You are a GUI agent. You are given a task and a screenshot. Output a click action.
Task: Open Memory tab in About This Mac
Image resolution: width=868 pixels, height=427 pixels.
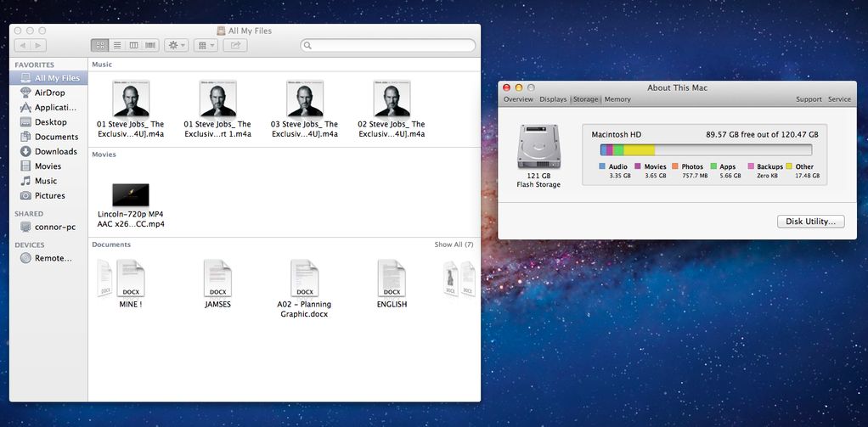617,99
